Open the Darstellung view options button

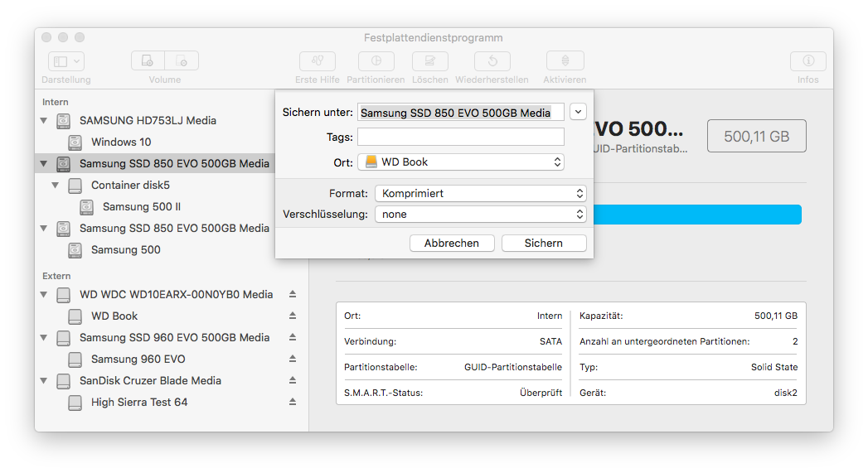coord(65,60)
